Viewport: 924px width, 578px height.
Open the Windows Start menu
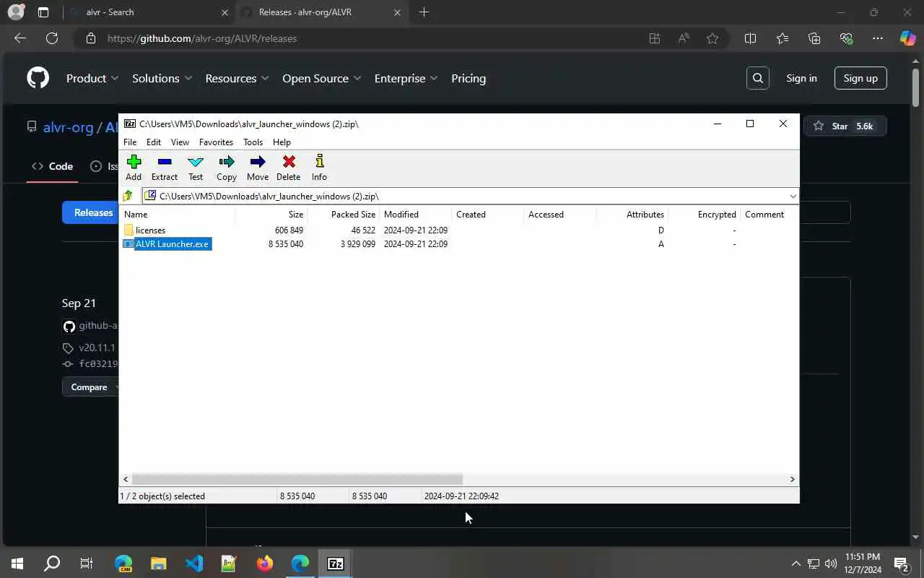pos(17,564)
